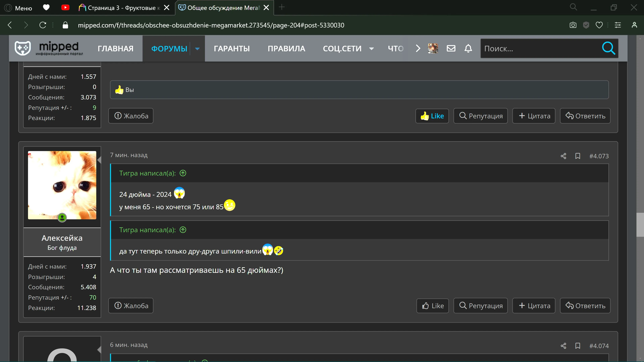Reply to first post with Ответить
This screenshot has width=644, height=362.
click(585, 116)
